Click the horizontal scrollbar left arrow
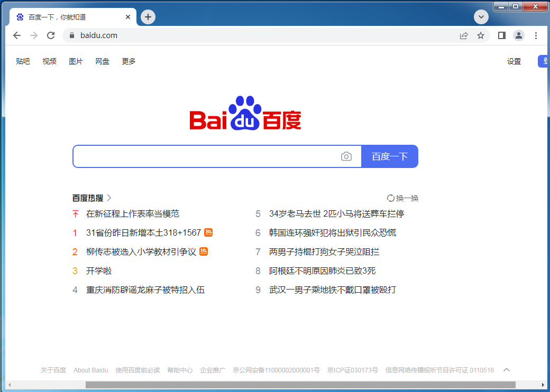This screenshot has width=550, height=392. pyautogui.click(x=10, y=385)
